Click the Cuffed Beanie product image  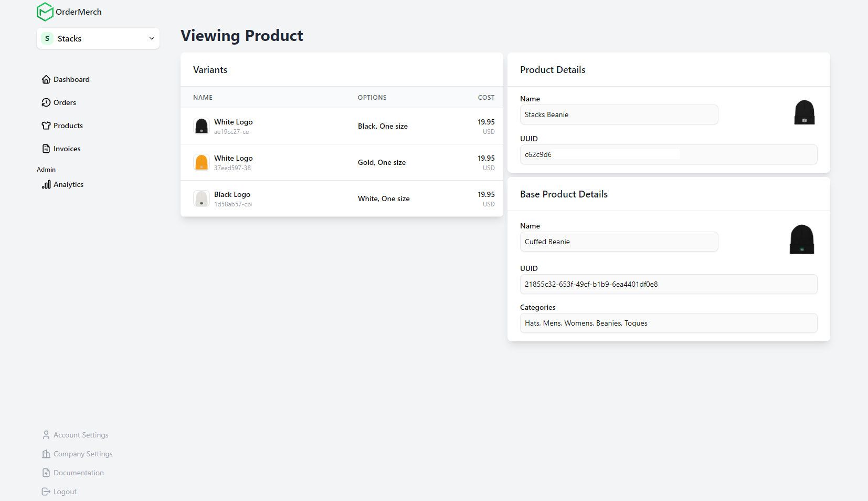(801, 239)
